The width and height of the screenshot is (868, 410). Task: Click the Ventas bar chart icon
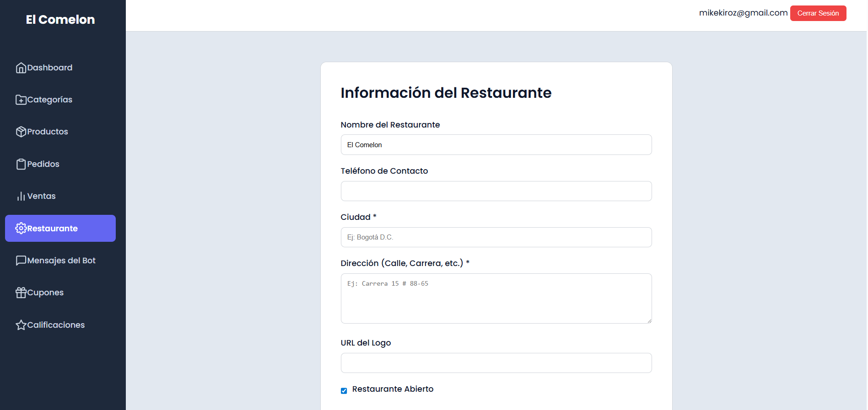(x=21, y=197)
